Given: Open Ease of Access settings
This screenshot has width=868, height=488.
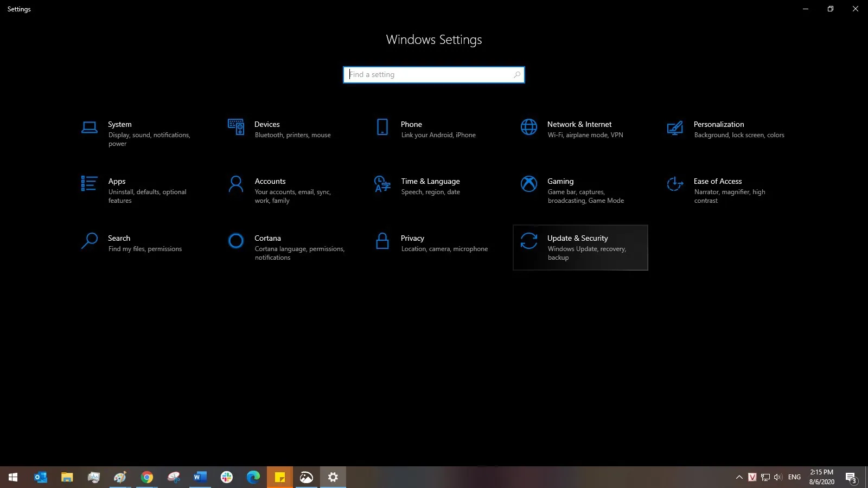Looking at the screenshot, I should pyautogui.click(x=727, y=190).
